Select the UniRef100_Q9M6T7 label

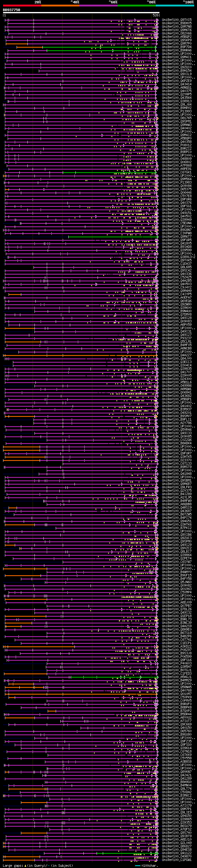coord(177,237)
